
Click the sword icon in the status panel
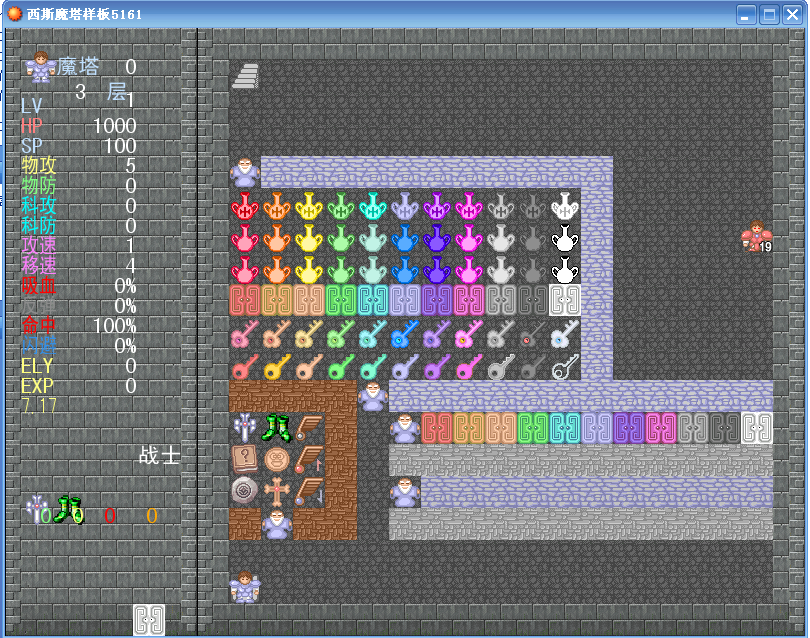click(x=37, y=509)
